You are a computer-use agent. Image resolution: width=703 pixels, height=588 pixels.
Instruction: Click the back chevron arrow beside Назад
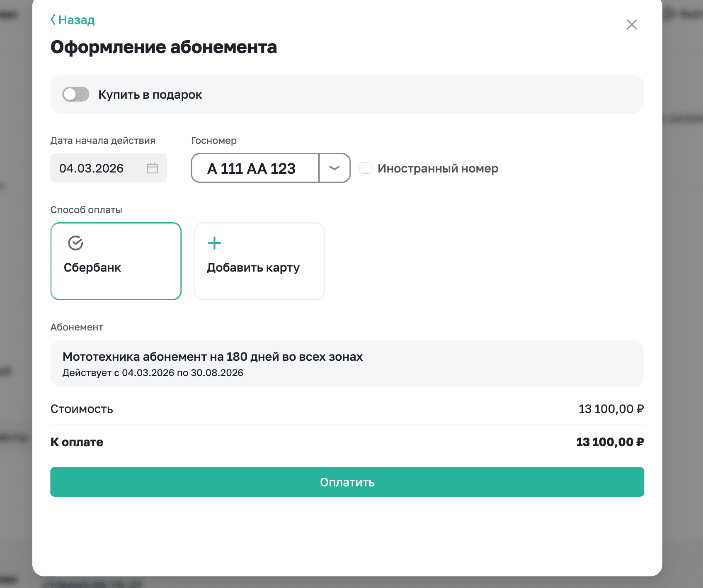[53, 19]
